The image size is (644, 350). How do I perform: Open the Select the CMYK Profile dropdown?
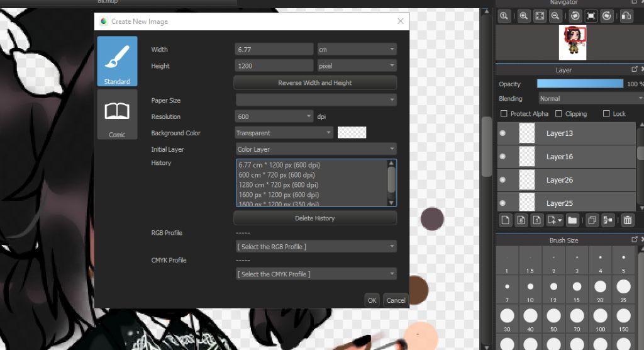coord(316,274)
